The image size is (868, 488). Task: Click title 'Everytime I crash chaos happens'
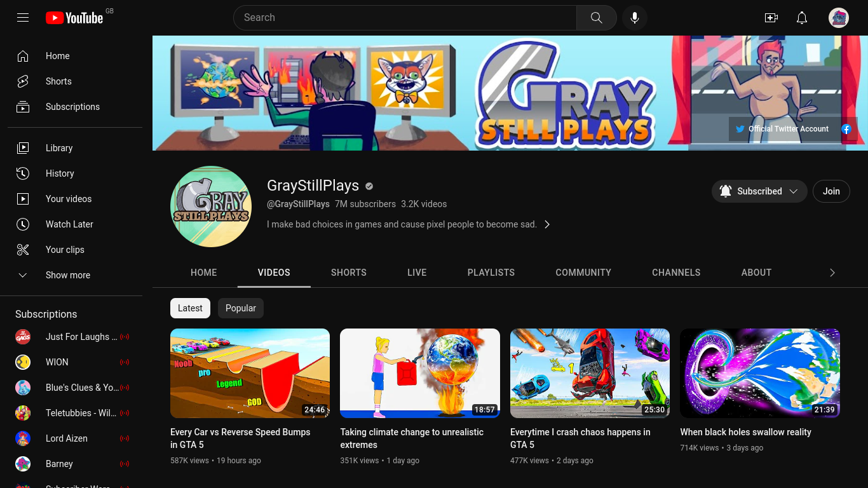click(x=580, y=438)
